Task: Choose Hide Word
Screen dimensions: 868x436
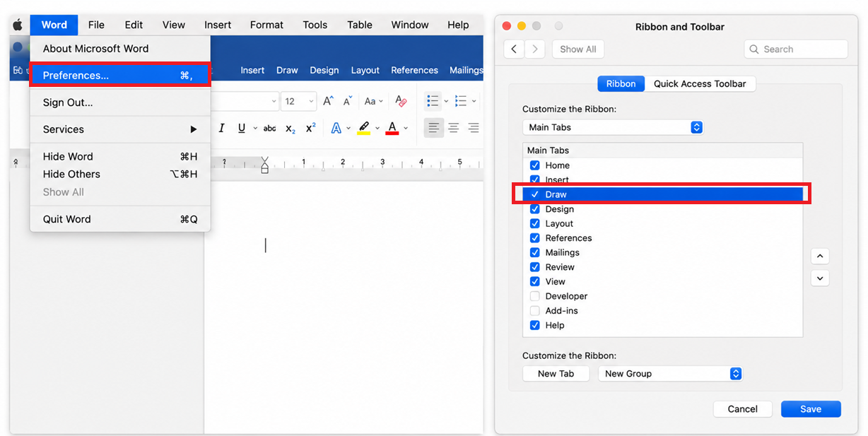Action: 120,156
